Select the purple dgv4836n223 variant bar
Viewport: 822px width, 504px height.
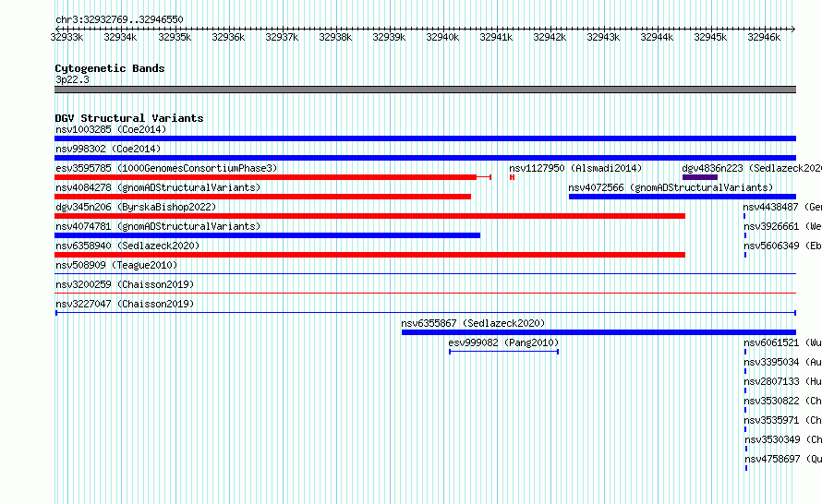tap(700, 177)
